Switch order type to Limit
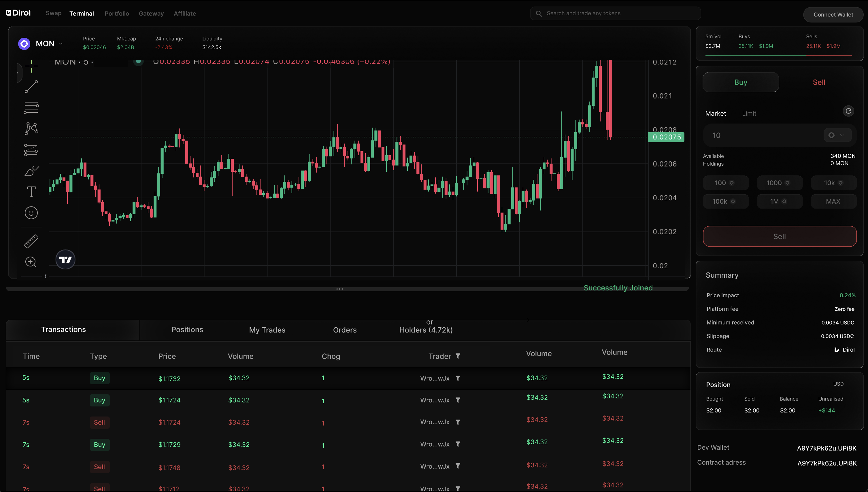The width and height of the screenshot is (868, 492). (x=749, y=113)
